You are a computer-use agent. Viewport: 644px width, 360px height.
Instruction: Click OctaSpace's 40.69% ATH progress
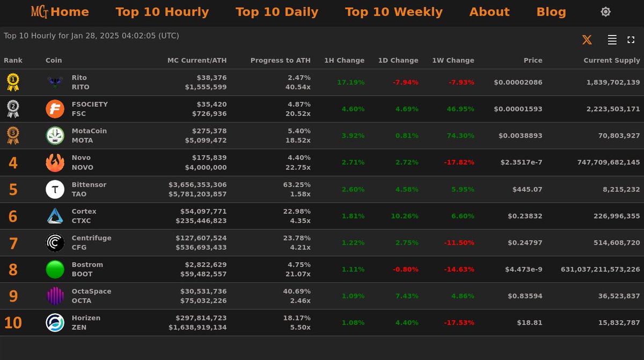[297, 292]
